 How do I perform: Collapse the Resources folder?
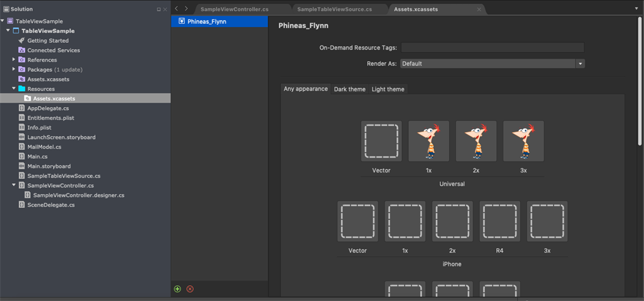(x=14, y=89)
